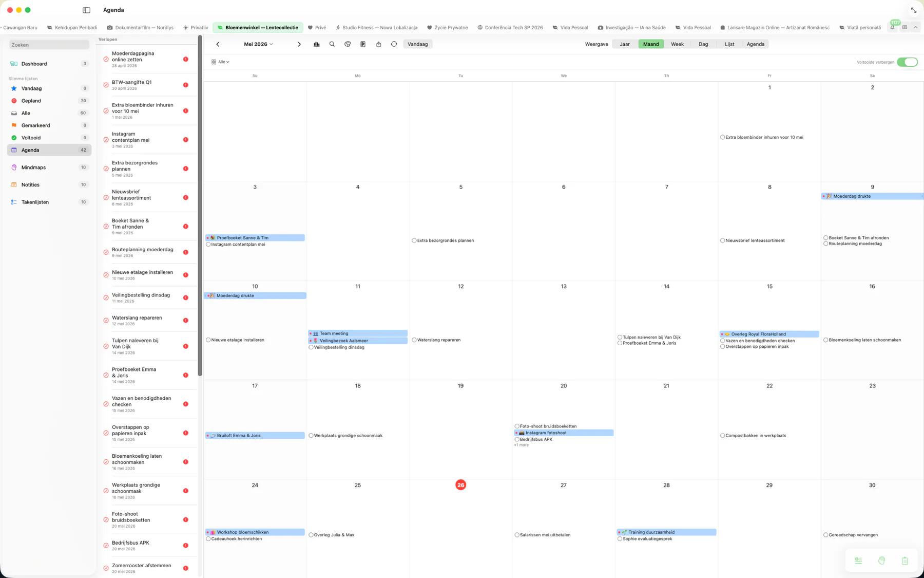924x578 pixels.
Task: Complete task Moederdagpagina online zetten in list
Action: click(x=106, y=59)
